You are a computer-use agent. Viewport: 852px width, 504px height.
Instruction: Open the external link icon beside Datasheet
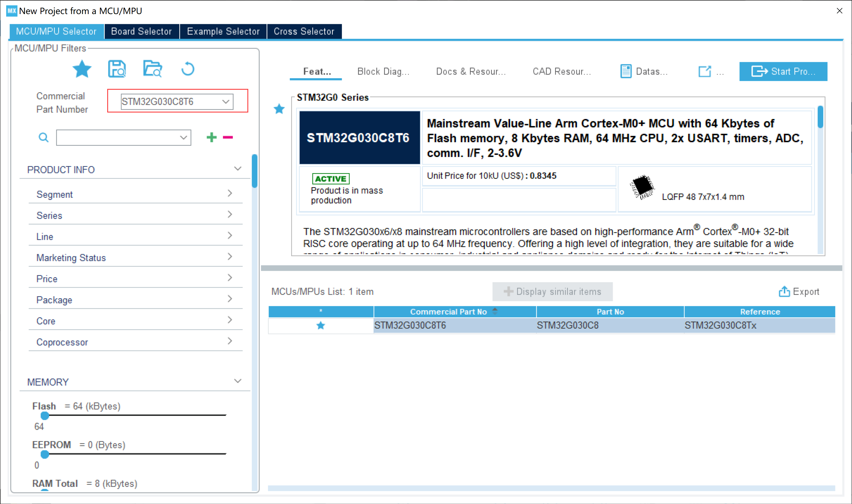pos(704,71)
